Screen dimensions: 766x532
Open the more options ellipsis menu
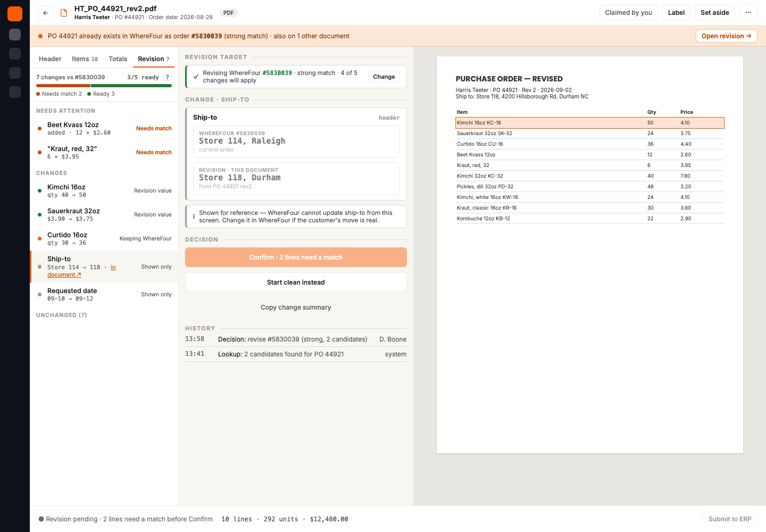coord(748,13)
